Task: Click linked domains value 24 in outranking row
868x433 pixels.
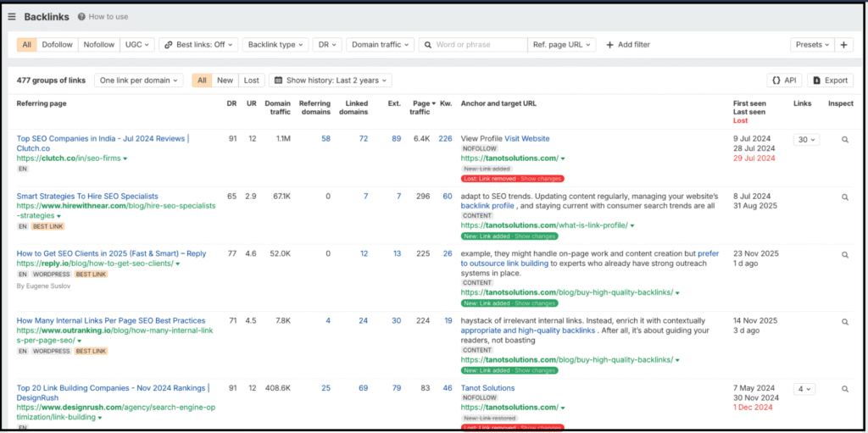Action: click(x=363, y=320)
